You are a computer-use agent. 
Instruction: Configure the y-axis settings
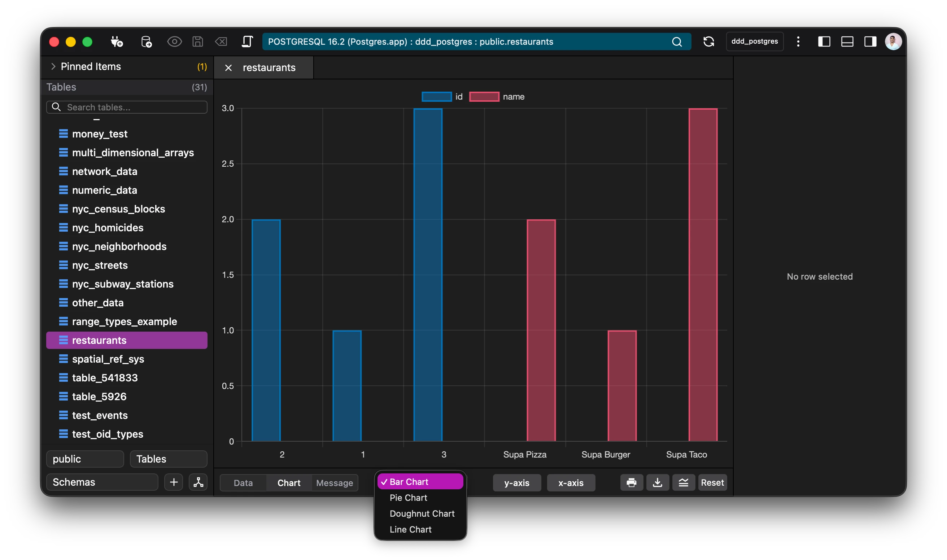pos(517,483)
